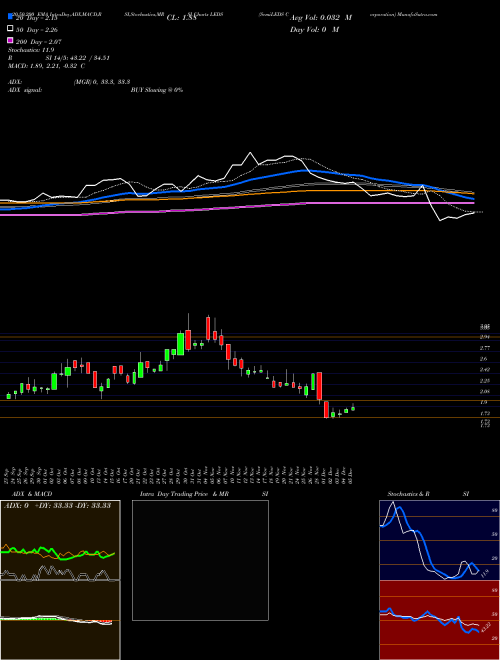Click the 'Stochastics: 11.9' readout
The width and height of the screenshot is (500, 660).
(x=31, y=50)
